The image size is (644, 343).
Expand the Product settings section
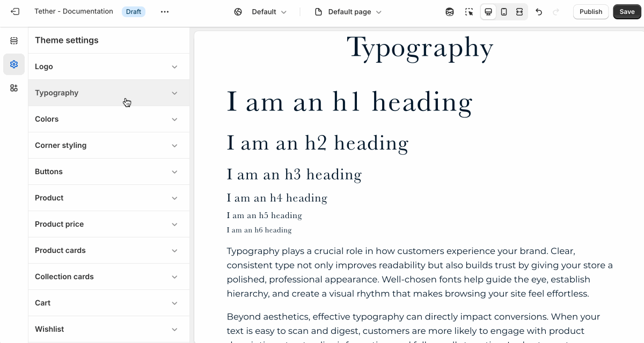(109, 198)
